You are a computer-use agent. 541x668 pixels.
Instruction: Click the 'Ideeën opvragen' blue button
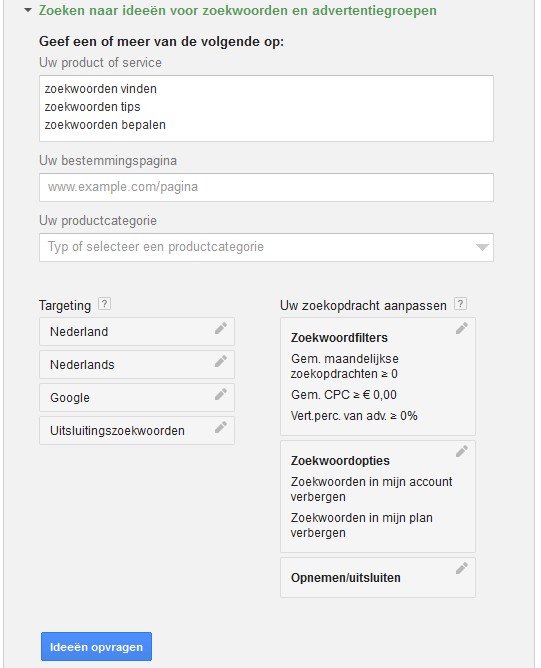click(x=96, y=647)
